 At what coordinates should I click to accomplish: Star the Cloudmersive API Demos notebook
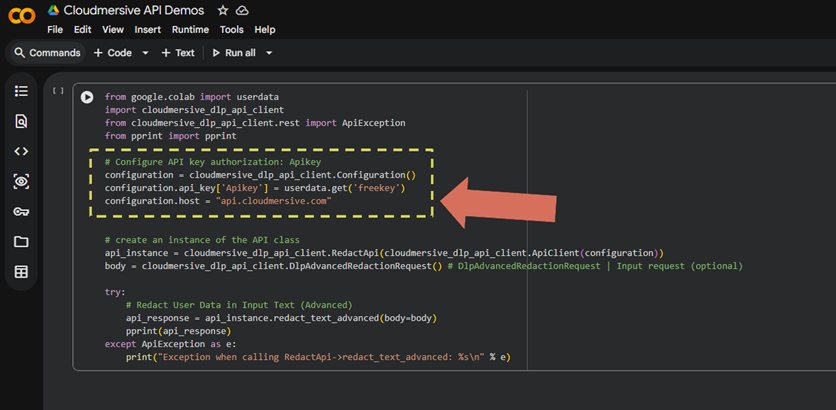[223, 10]
